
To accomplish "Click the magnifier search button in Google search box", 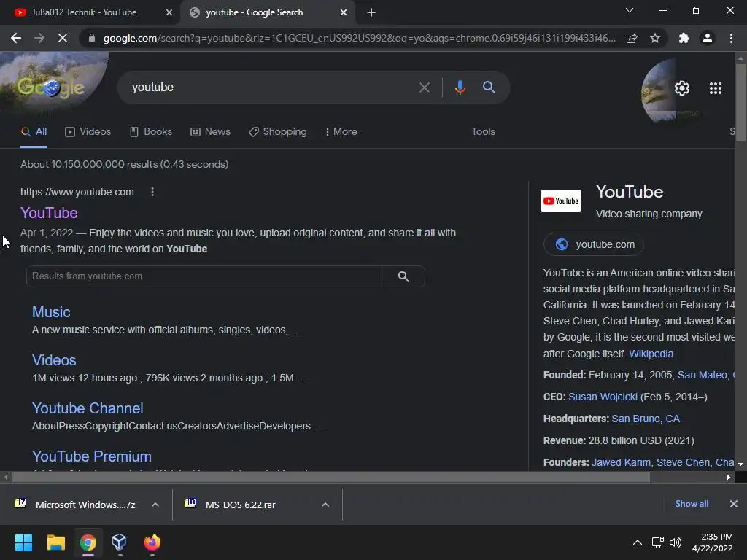I will [489, 87].
